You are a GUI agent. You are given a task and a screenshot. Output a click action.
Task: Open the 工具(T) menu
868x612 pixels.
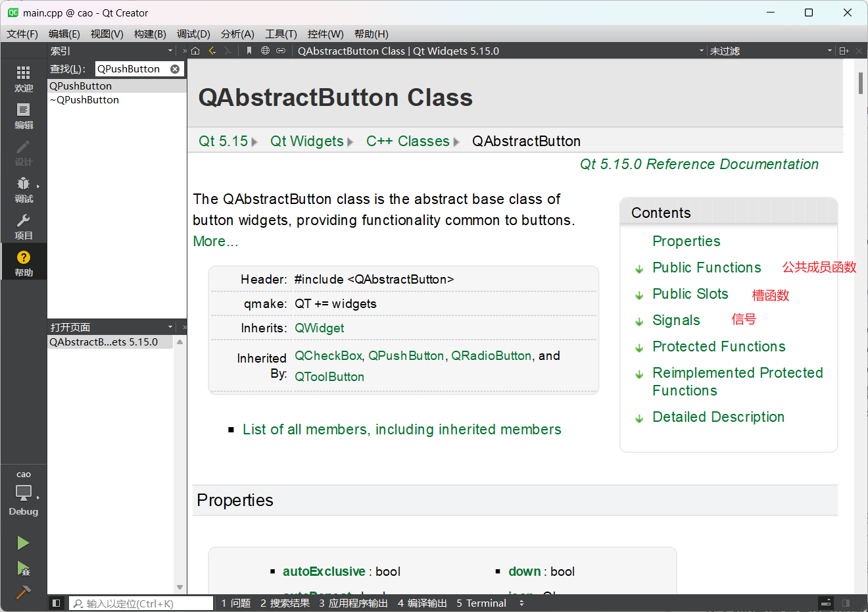pos(281,34)
